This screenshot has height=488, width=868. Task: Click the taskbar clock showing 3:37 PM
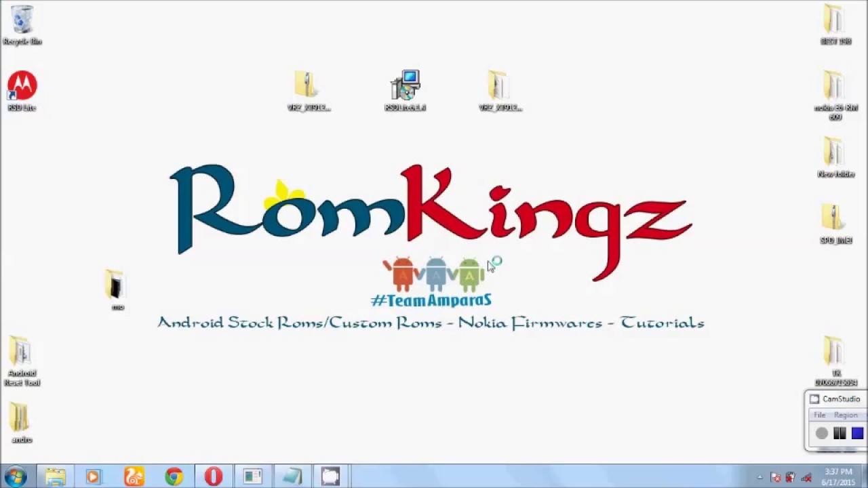tap(839, 476)
